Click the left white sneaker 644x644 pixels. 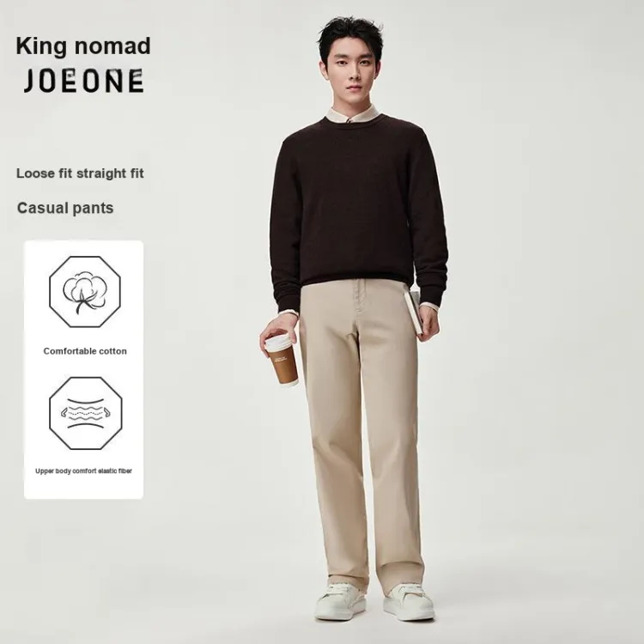[341, 601]
